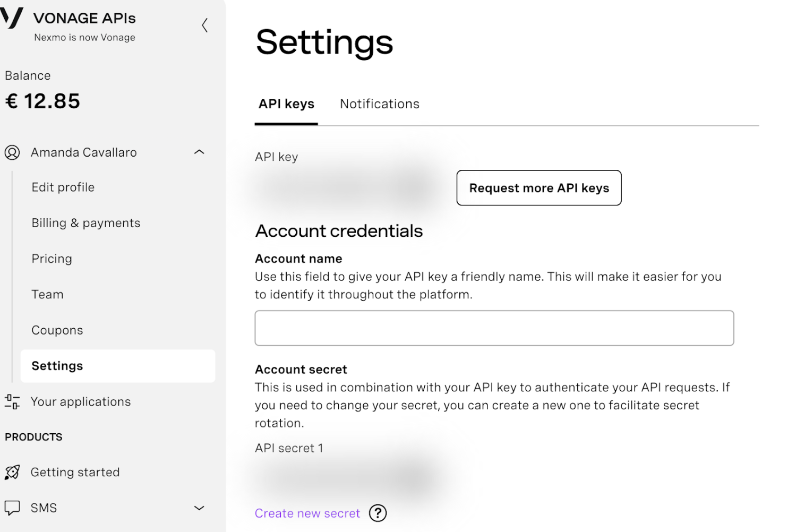
Task: Click the Getting started rocket icon
Action: 12,473
